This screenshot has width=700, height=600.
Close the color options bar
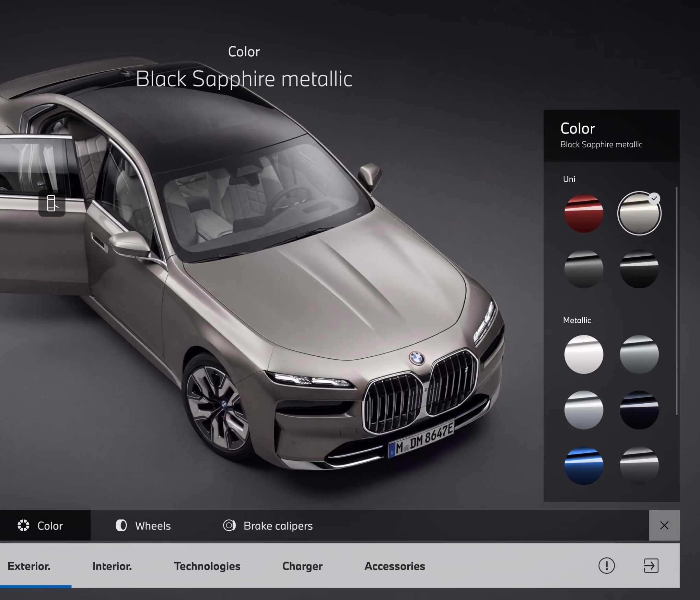(664, 526)
